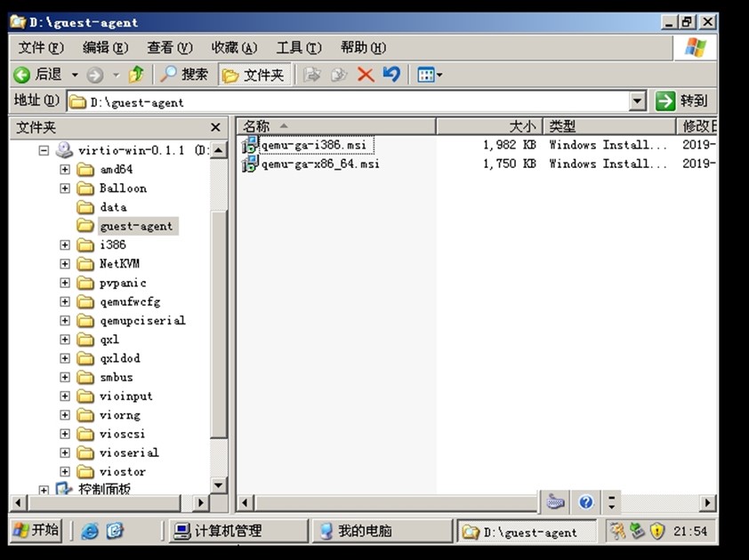
Task: Select the guest-agent folder icon in tree
Action: tap(85, 226)
